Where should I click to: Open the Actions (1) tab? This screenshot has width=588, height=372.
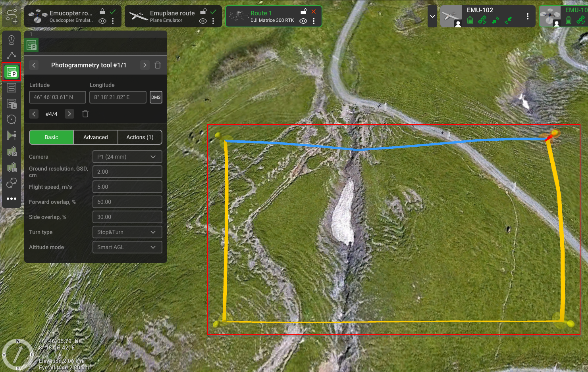click(x=140, y=137)
